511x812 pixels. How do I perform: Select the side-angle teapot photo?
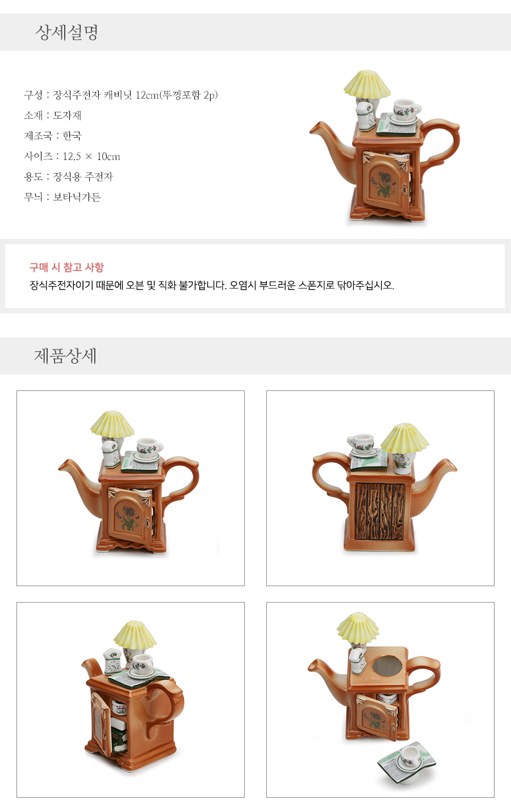click(131, 700)
